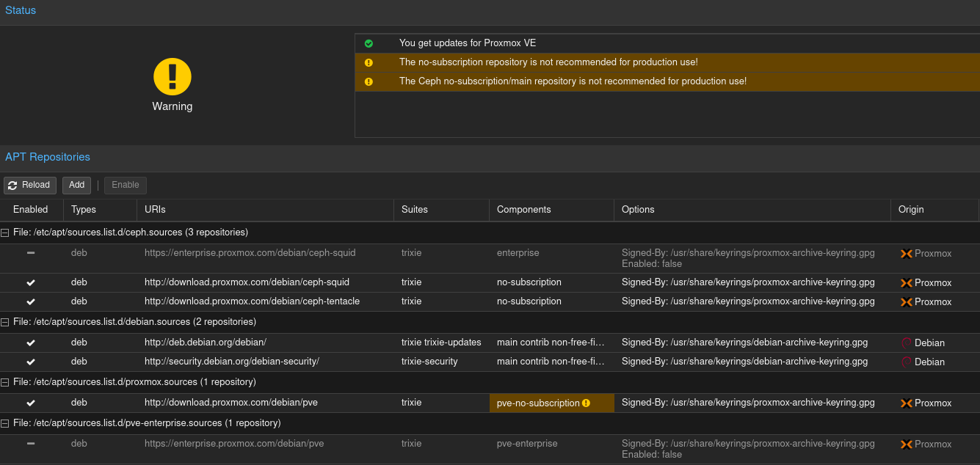Click warning icon beside 'The Ceph no-subscription/main' message
Screen dimensions: 980x465
[369, 81]
